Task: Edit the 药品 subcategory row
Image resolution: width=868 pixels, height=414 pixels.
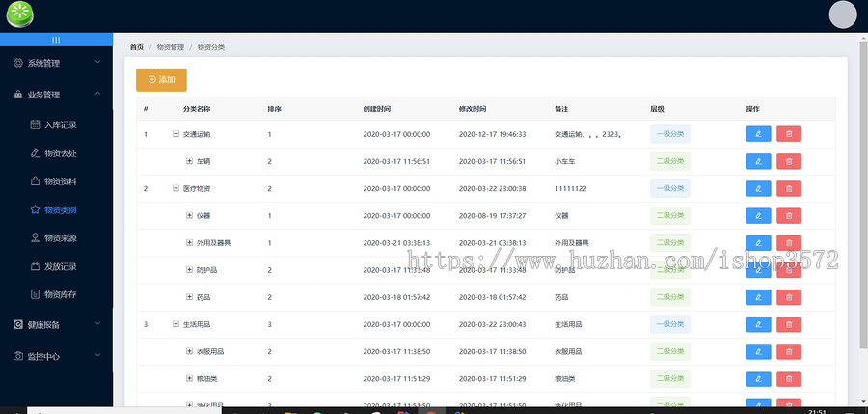Action: [x=758, y=297]
